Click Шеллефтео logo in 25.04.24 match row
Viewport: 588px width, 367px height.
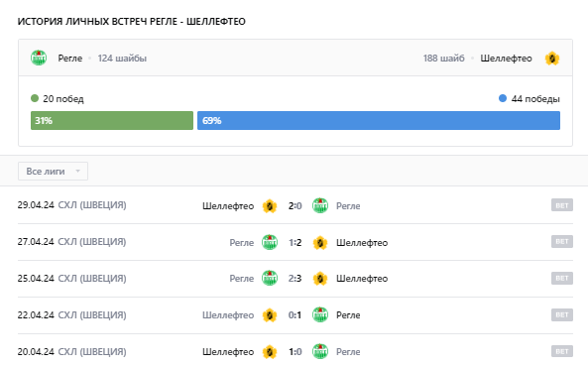(320, 279)
